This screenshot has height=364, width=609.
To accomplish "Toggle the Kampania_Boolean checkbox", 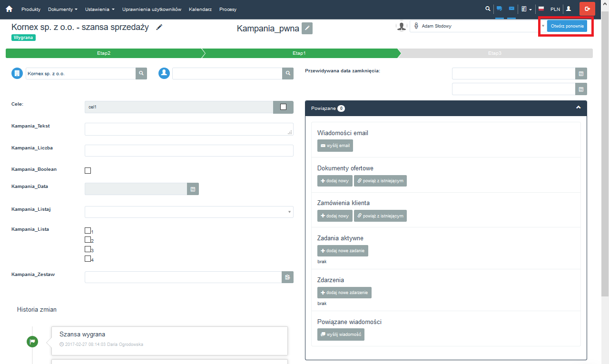I will 88,170.
